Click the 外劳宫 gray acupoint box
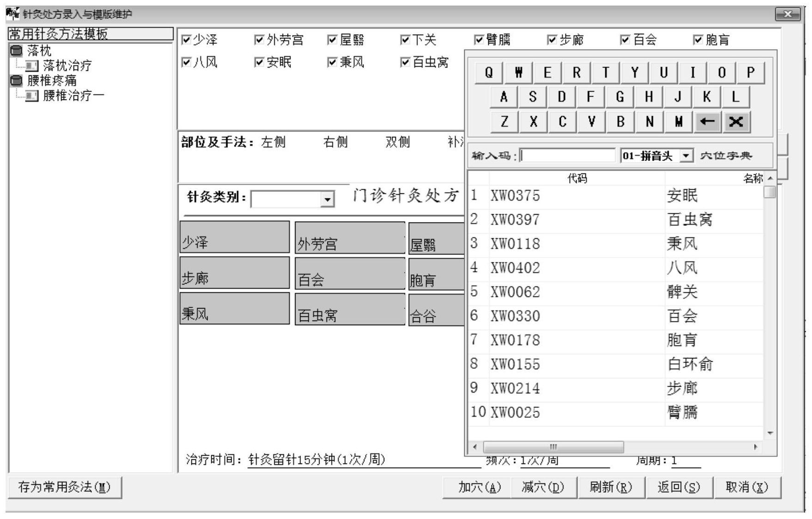The image size is (812, 519). tap(350, 238)
